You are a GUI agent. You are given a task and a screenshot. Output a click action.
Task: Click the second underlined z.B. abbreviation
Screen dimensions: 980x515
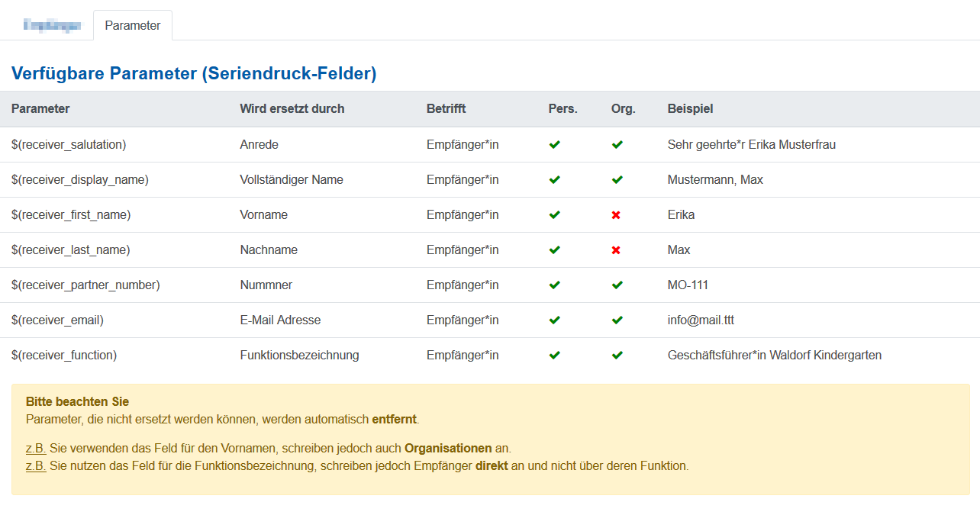click(36, 465)
